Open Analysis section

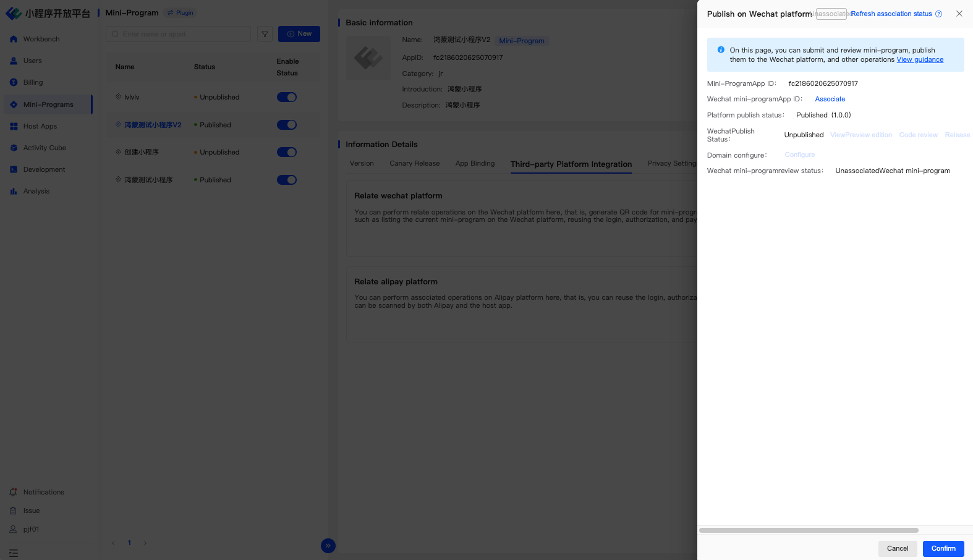click(x=36, y=191)
